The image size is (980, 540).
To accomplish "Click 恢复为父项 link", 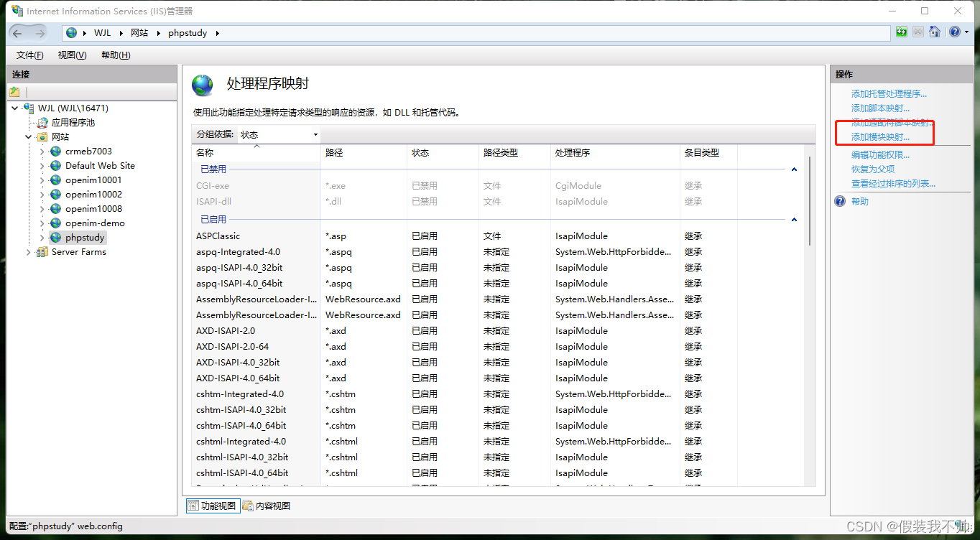I will pyautogui.click(x=873, y=169).
